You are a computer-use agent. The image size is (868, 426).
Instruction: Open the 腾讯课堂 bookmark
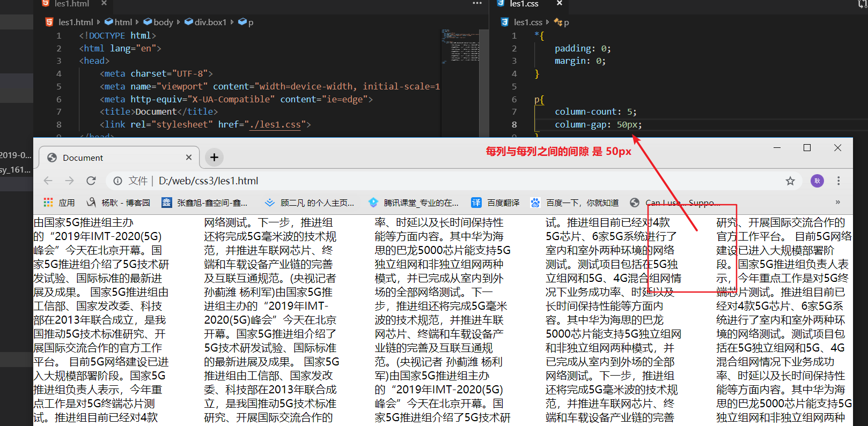tap(414, 203)
